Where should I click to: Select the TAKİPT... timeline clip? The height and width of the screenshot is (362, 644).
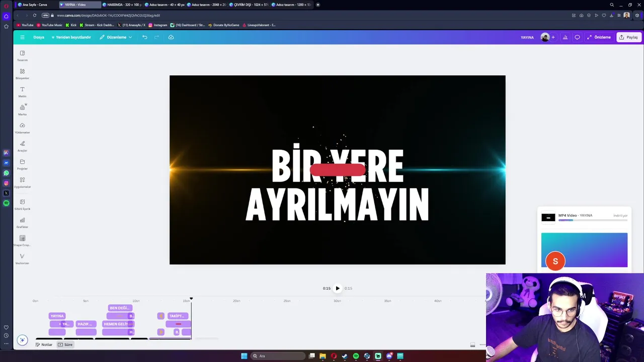[x=178, y=316]
